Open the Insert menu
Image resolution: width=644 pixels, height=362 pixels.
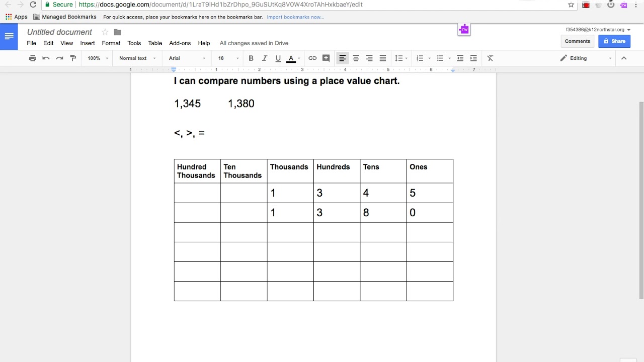click(88, 43)
